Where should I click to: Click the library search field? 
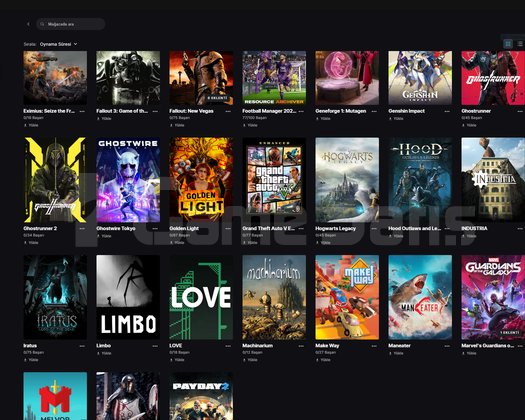[71, 24]
